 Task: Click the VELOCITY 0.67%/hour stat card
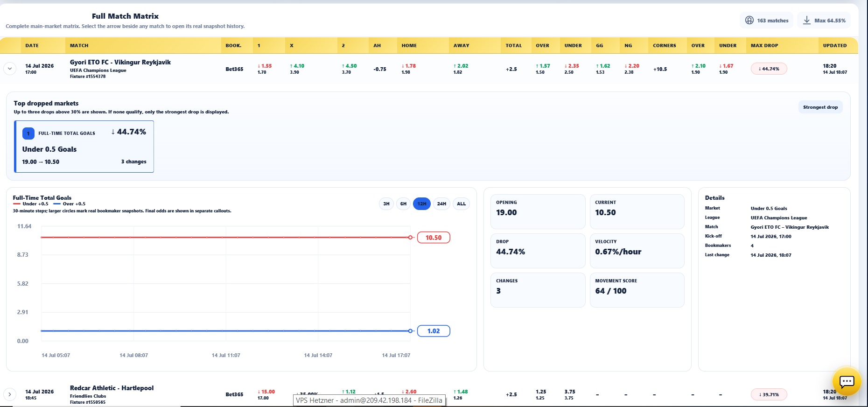point(637,251)
